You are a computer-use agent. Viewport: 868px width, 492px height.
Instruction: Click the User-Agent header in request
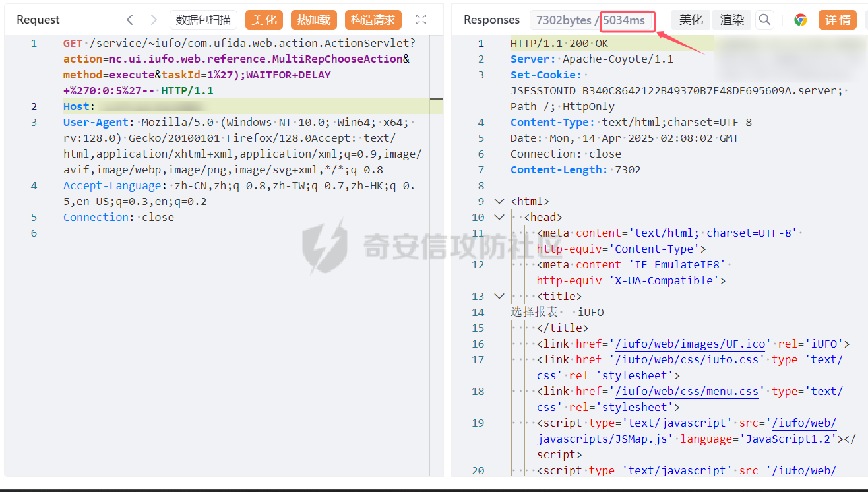[x=243, y=146]
